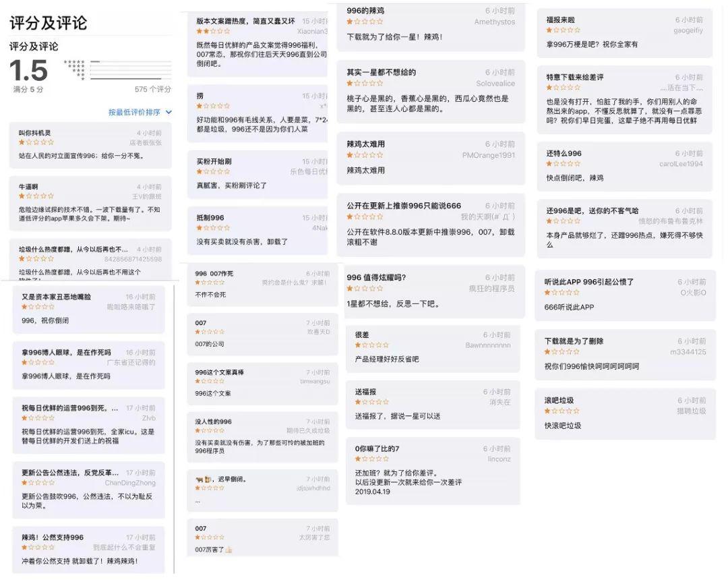Open the 牛逼啊 review card
Viewport: 728px width, 584px height.
click(x=90, y=204)
